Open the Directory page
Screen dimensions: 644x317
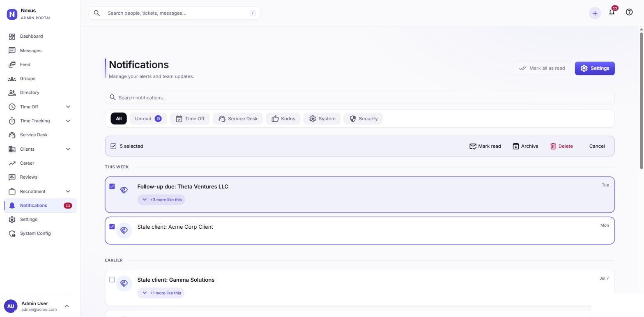(x=40, y=92)
